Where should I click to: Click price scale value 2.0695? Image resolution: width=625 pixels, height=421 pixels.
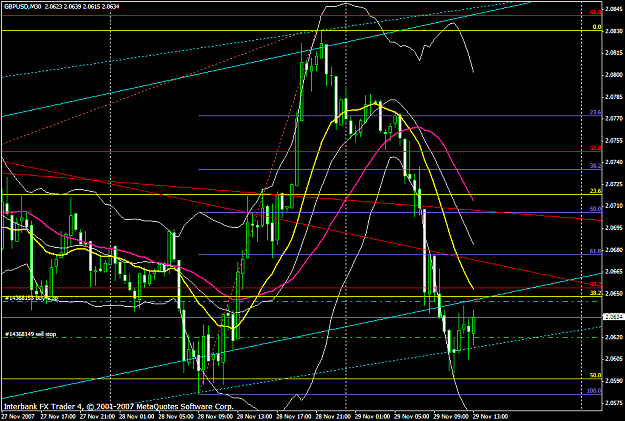click(x=613, y=228)
